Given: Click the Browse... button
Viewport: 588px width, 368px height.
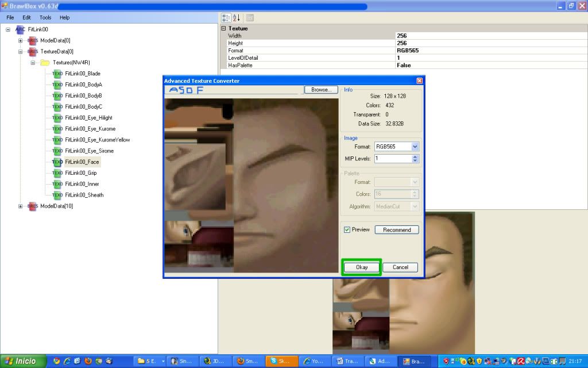Looking at the screenshot, I should tap(321, 90).
